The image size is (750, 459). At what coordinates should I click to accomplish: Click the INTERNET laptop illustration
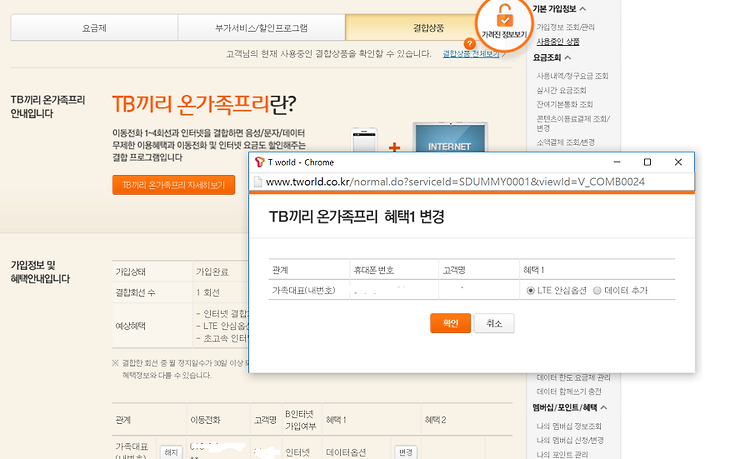click(x=450, y=139)
